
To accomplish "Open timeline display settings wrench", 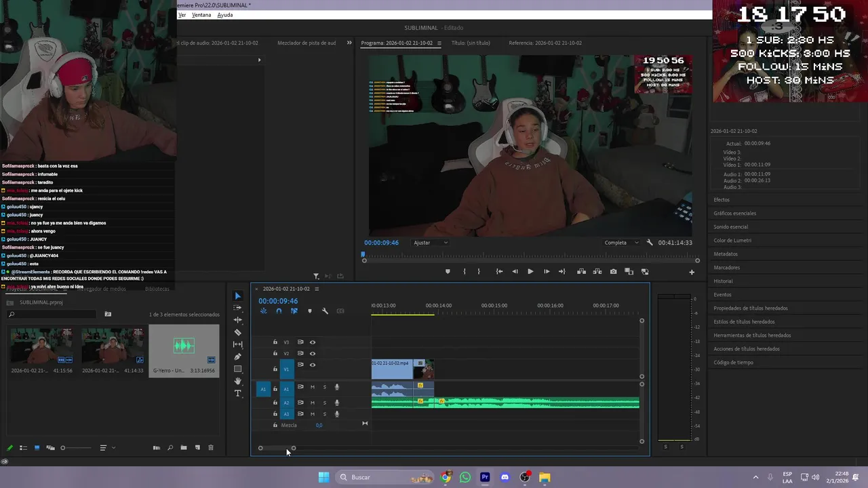I will [325, 311].
